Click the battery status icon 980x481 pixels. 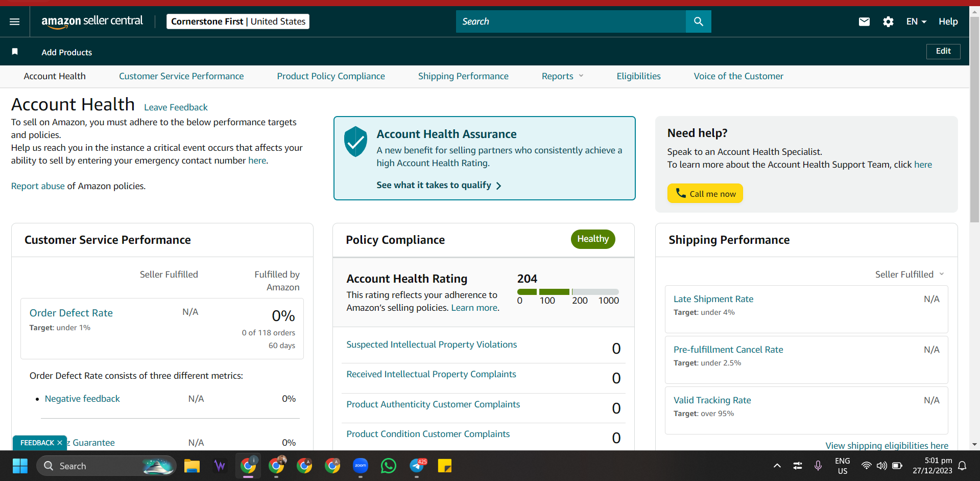897,466
